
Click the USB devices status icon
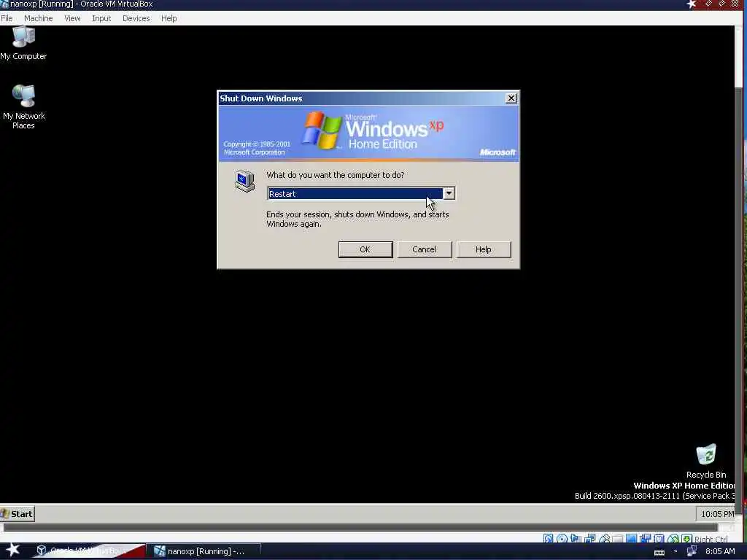coord(605,539)
